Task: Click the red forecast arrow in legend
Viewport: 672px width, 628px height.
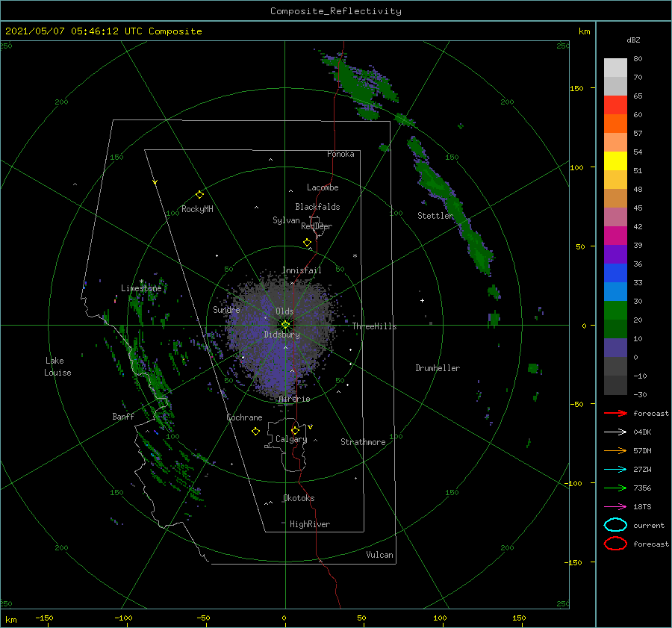Action: point(615,413)
